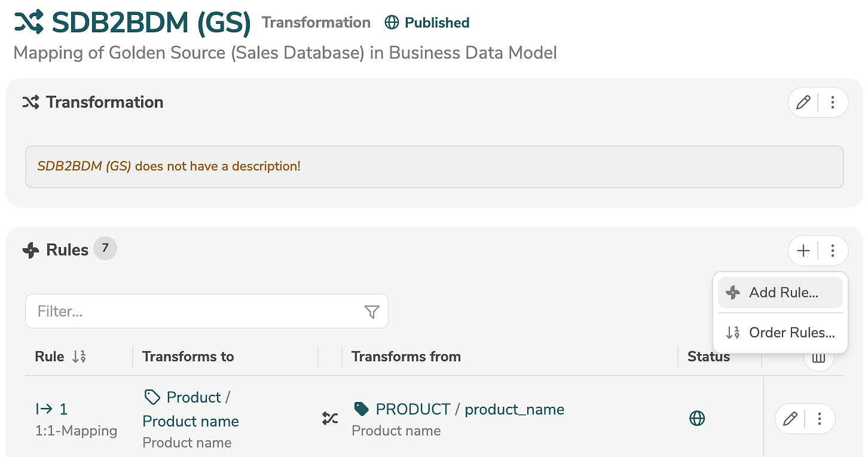
Task: Click the pencil edit icon in Transformation panel
Action: pos(803,102)
